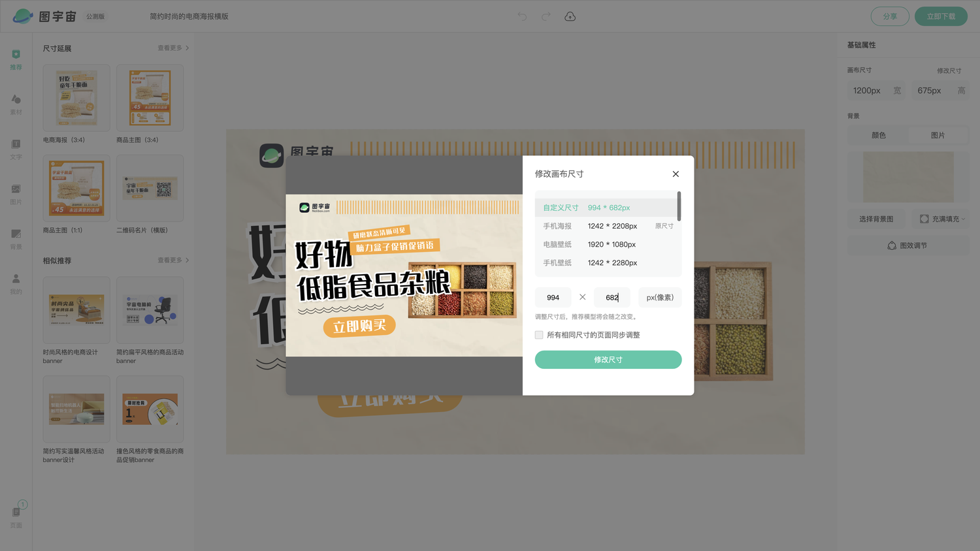Open 简约扁平风格的商品活动 banner template
This screenshot has width=980, height=551.
(150, 310)
